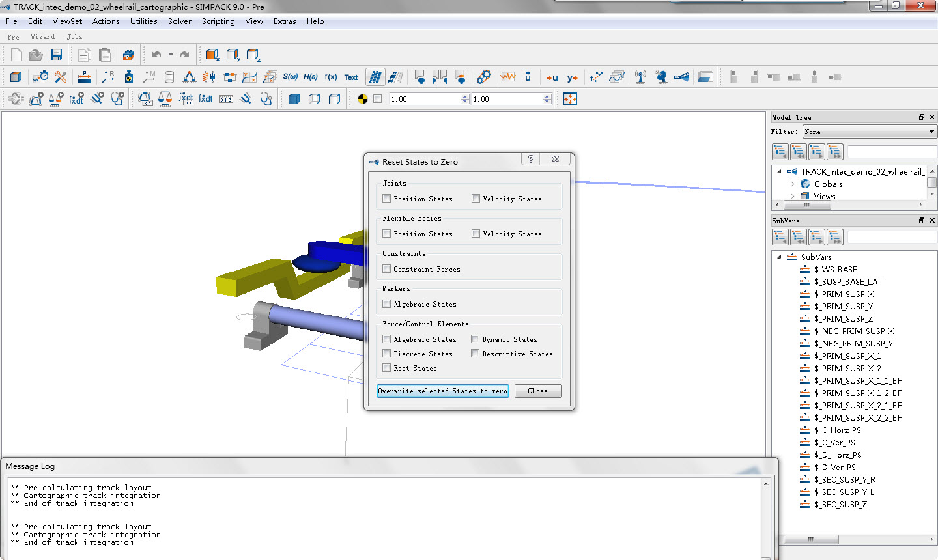Select the Jobs tab
Image resolution: width=938 pixels, height=560 pixels.
coord(75,37)
